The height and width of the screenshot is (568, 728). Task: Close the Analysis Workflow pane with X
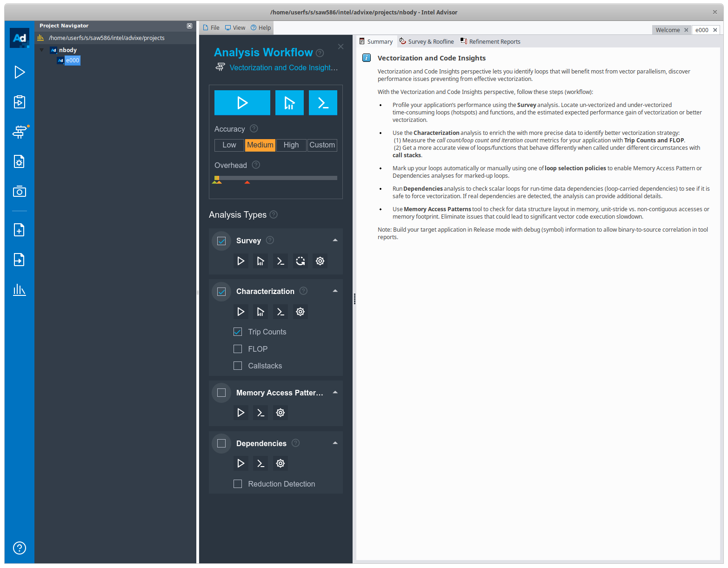click(x=341, y=47)
